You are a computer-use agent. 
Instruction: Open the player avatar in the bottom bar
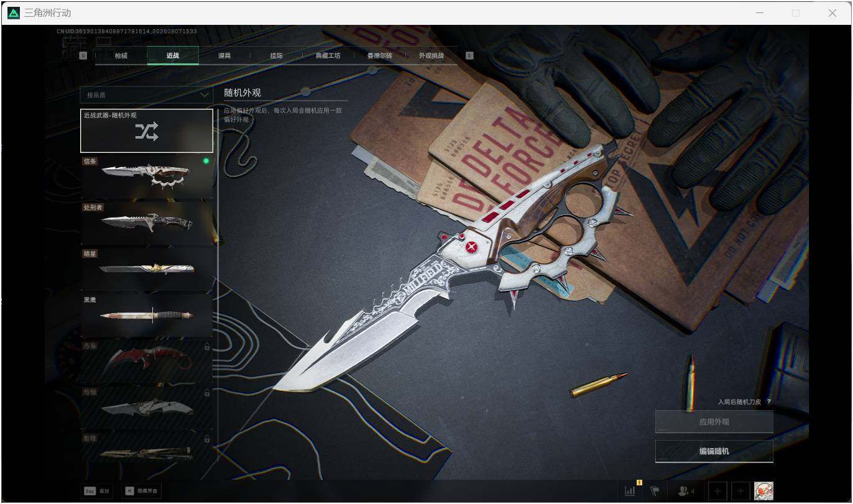763,491
